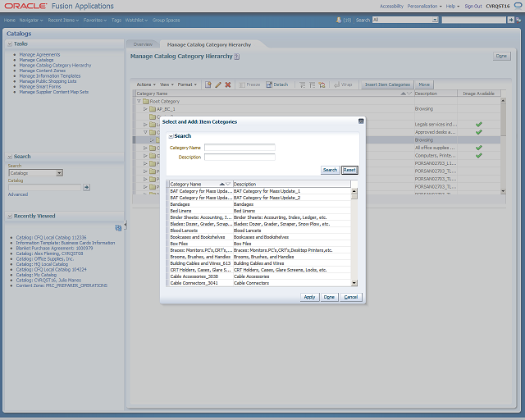Click the collapse all tree icon
Screen dimensions: 525x420
coord(312,84)
